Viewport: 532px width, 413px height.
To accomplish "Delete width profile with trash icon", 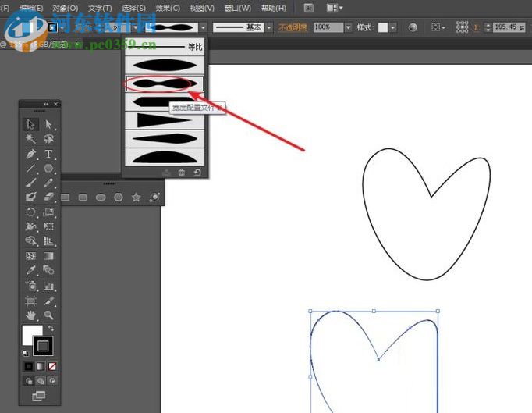I will point(182,173).
